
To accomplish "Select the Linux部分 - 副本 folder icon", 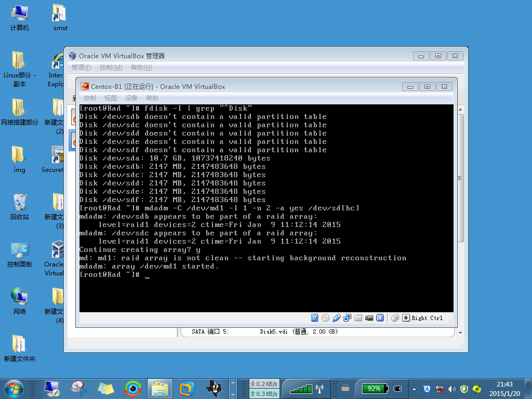I will tap(20, 69).
